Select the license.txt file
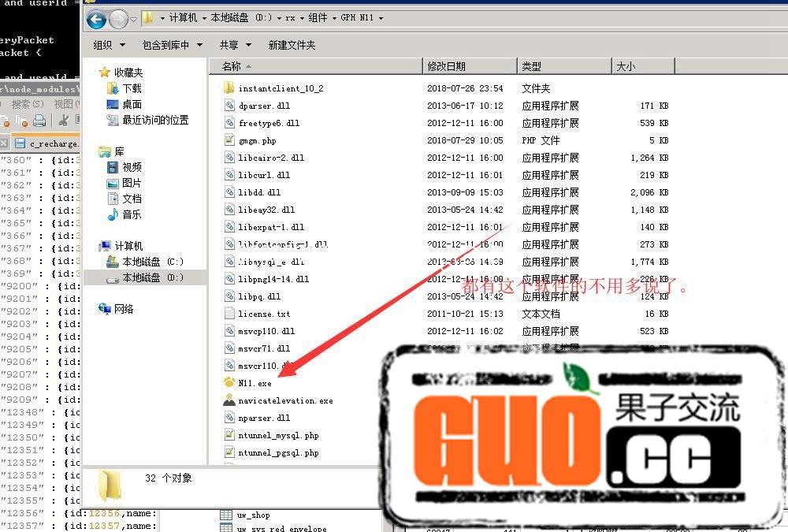This screenshot has height=532, width=788. (264, 314)
